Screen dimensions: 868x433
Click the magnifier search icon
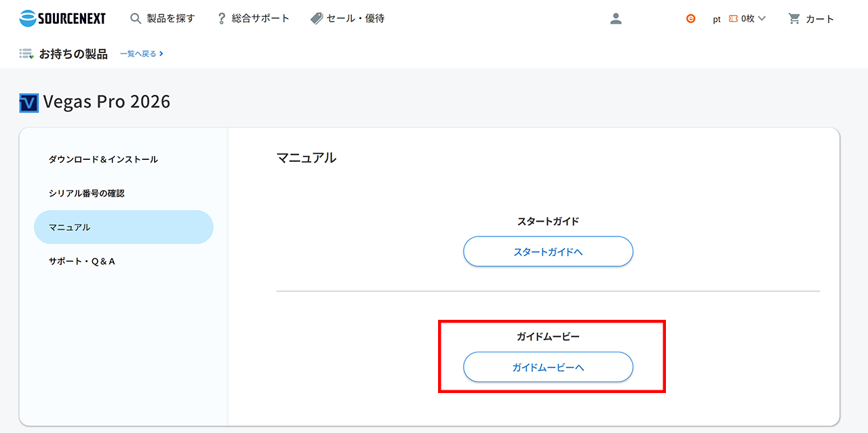click(x=136, y=19)
